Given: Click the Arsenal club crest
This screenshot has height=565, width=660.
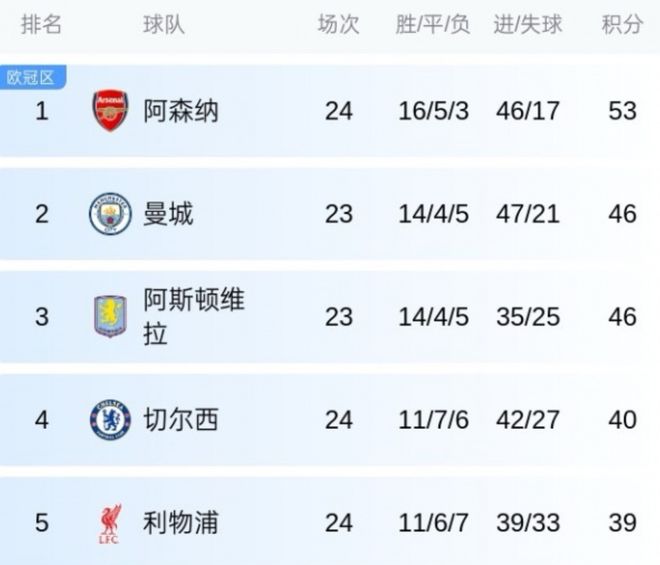Looking at the screenshot, I should coord(110,110).
